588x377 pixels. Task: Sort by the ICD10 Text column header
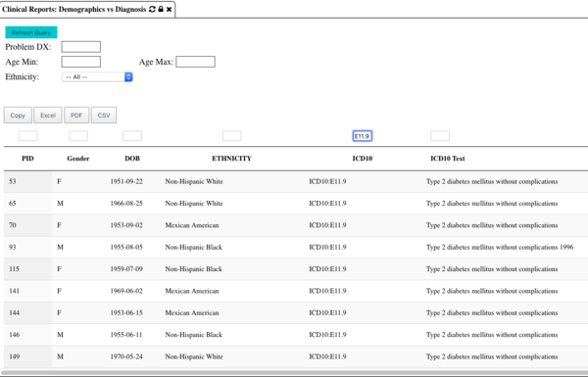pyautogui.click(x=448, y=159)
